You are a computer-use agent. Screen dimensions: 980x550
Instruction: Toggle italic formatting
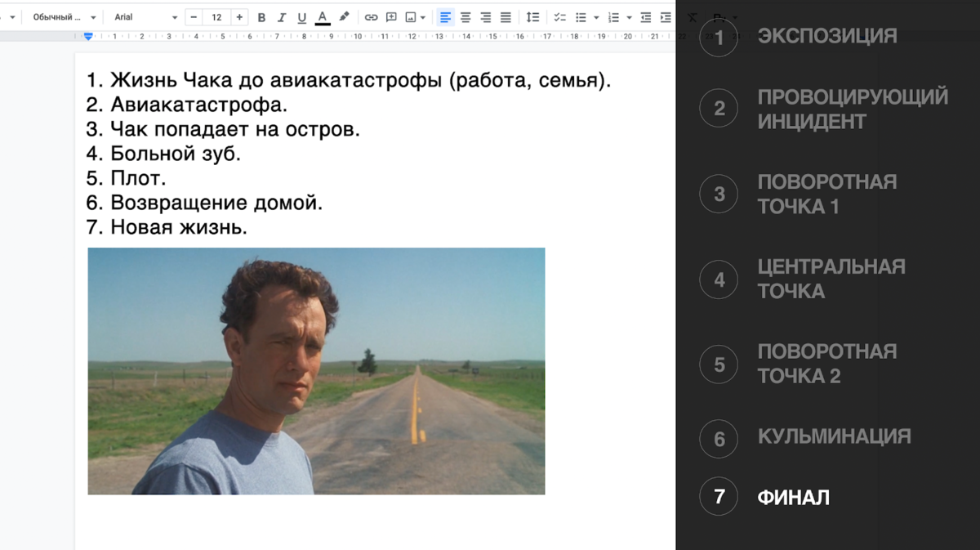282,17
